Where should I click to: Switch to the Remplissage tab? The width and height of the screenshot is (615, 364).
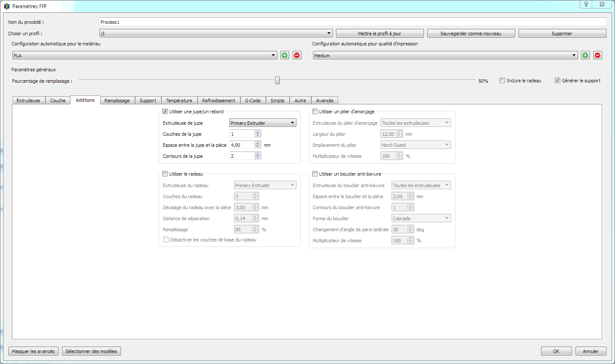click(117, 101)
